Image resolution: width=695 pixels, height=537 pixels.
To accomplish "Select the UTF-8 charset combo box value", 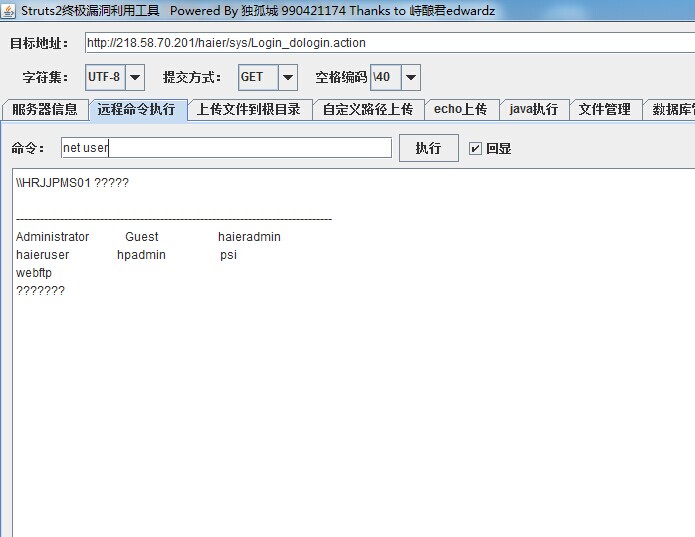I will point(105,78).
